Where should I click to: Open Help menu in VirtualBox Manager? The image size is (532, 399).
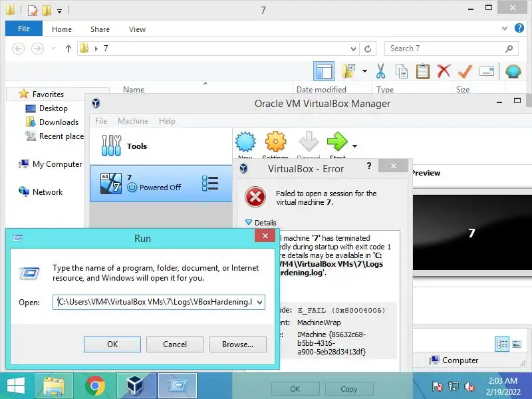pyautogui.click(x=167, y=121)
